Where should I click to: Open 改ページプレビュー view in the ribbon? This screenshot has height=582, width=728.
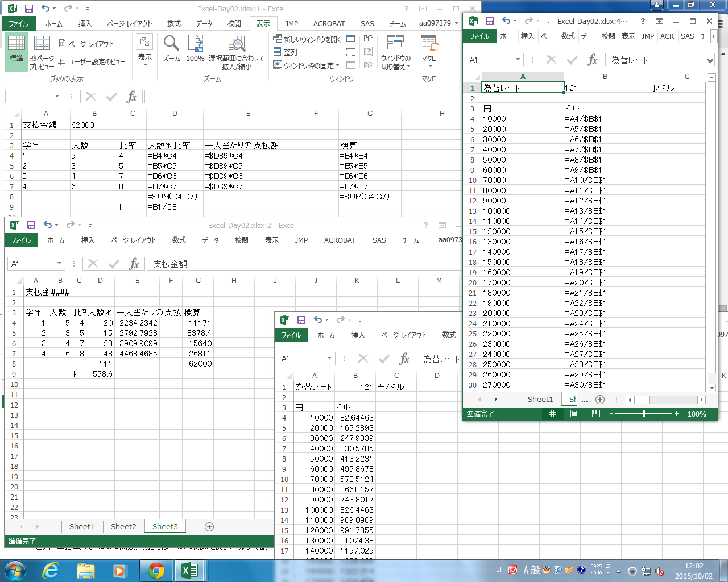(x=42, y=52)
